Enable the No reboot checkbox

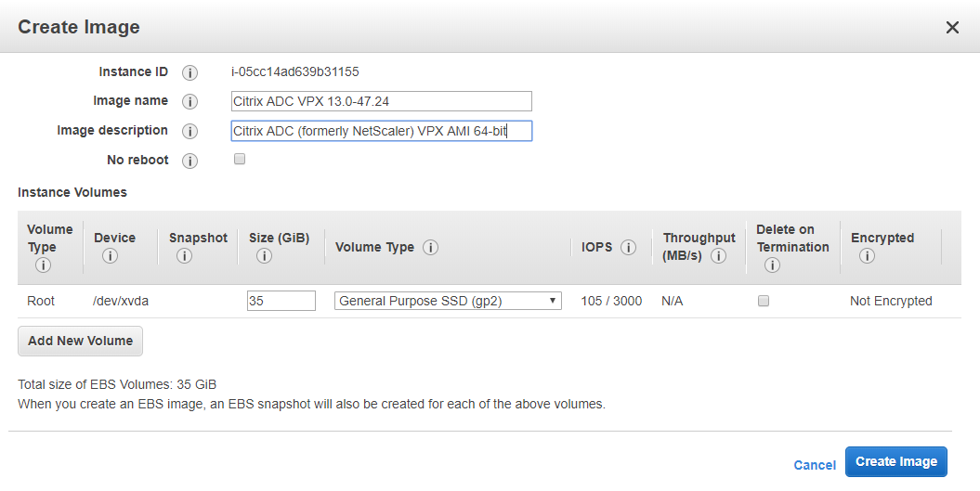240,160
